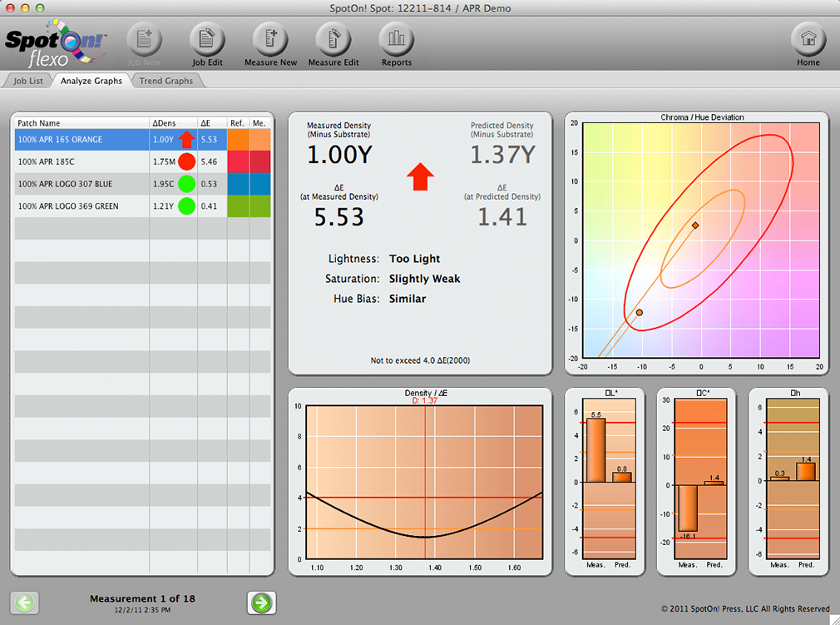Switch to the Job List tab

pos(28,81)
